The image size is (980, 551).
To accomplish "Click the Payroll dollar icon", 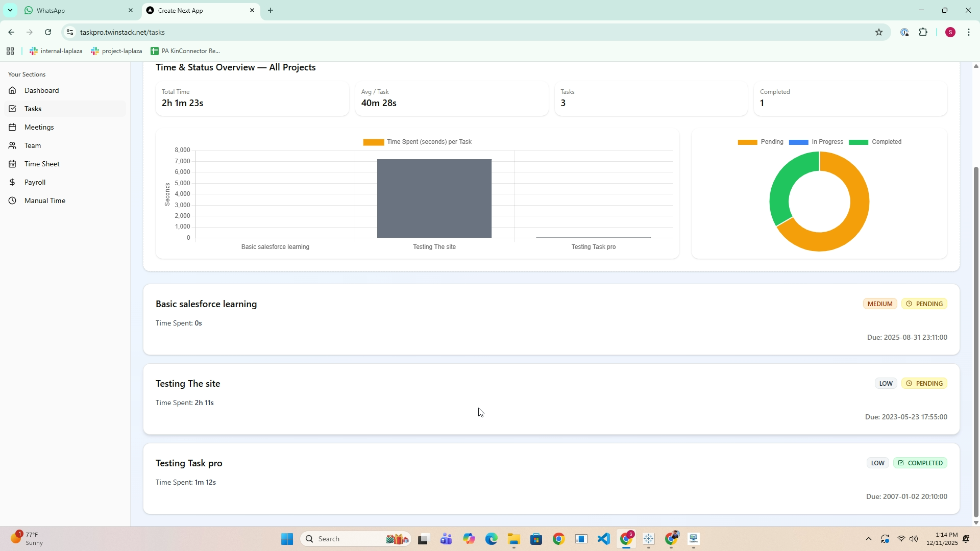I will (13, 183).
